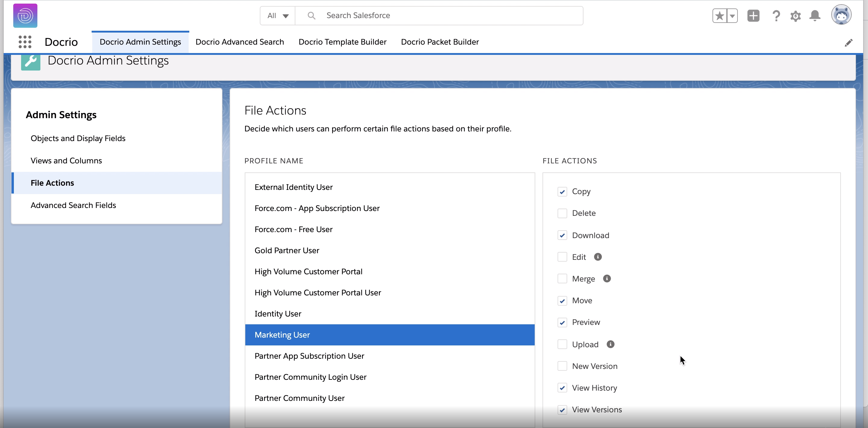Viewport: 868px width, 428px height.
Task: Open Objects and Display Fields settings
Action: pyautogui.click(x=78, y=138)
